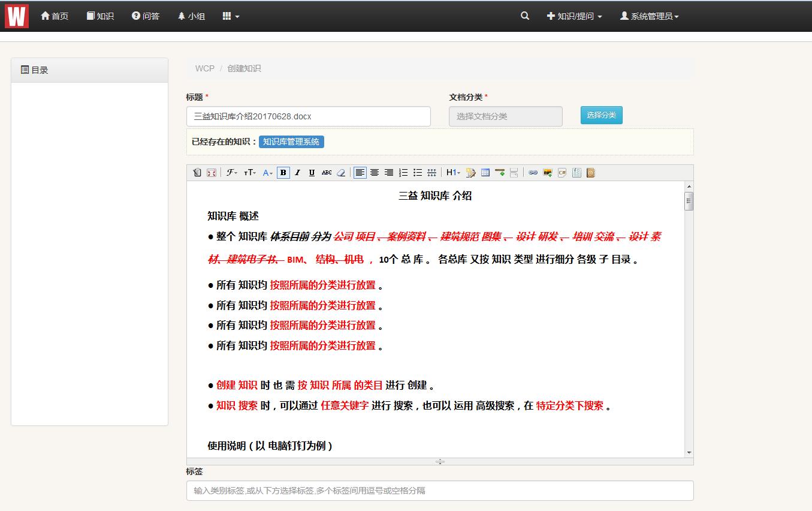
Task: Focus the 标题 title input field
Action: pyautogui.click(x=308, y=116)
